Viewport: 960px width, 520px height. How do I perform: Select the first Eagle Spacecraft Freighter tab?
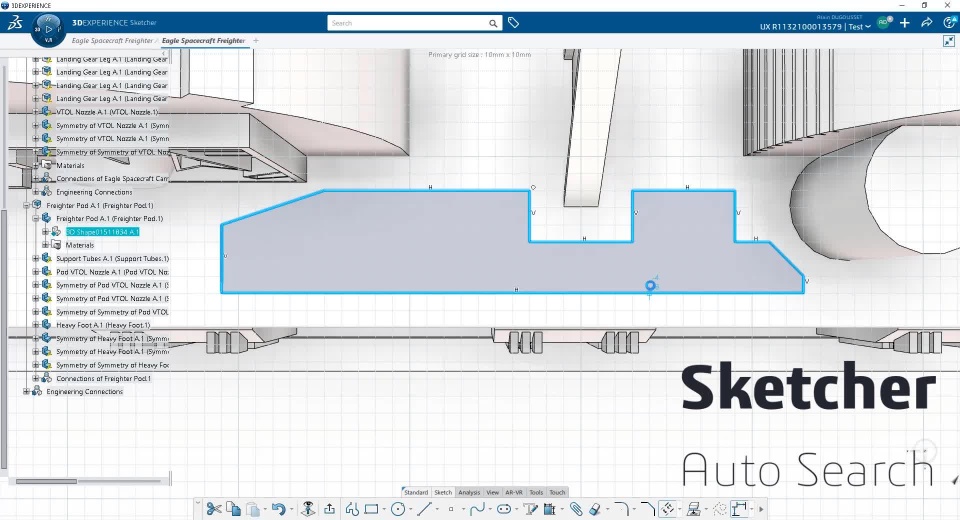[x=112, y=41]
